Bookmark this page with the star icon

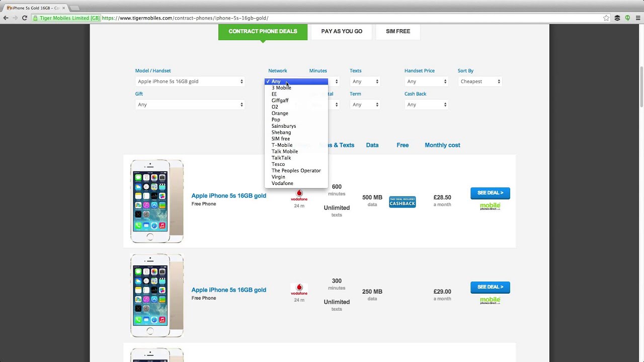[x=606, y=18]
